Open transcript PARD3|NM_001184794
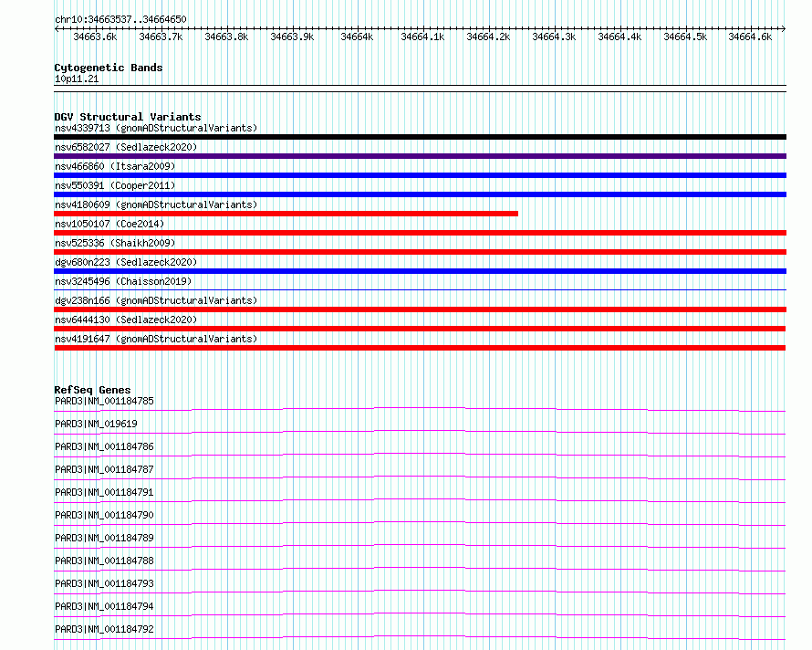Screen dimensions: 812x650 pos(104,606)
